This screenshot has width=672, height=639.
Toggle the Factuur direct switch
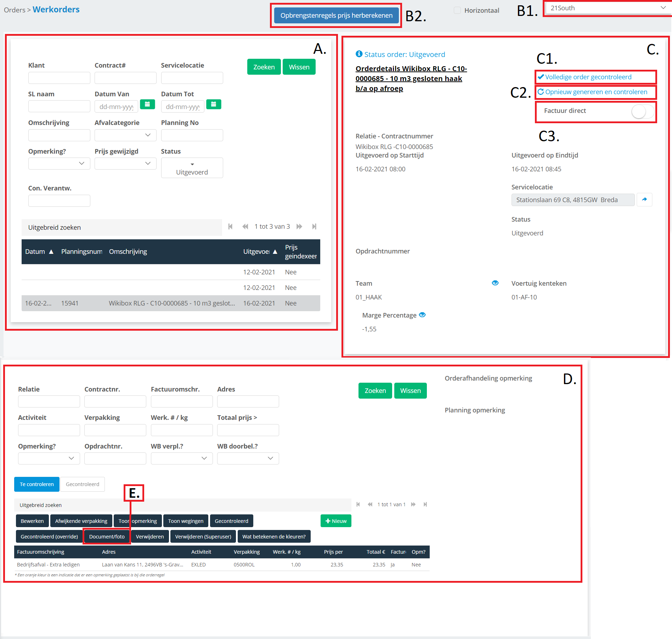coord(642,112)
